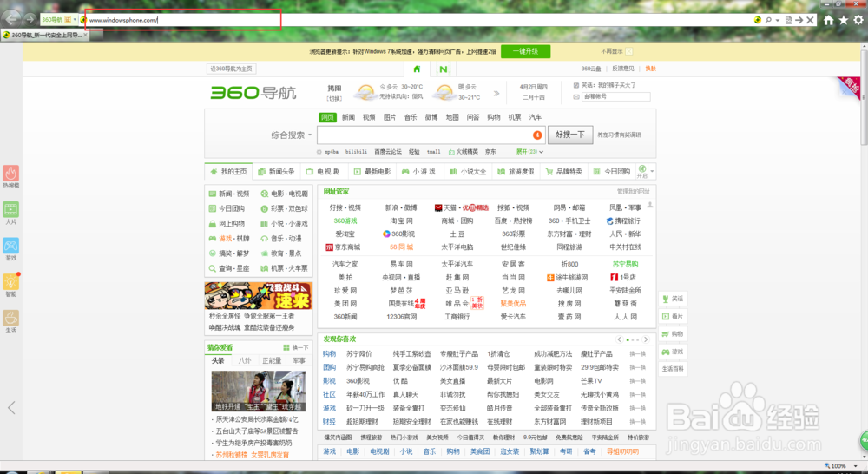Click 设360导航为主页 button
The height and width of the screenshot is (474, 868).
[232, 69]
